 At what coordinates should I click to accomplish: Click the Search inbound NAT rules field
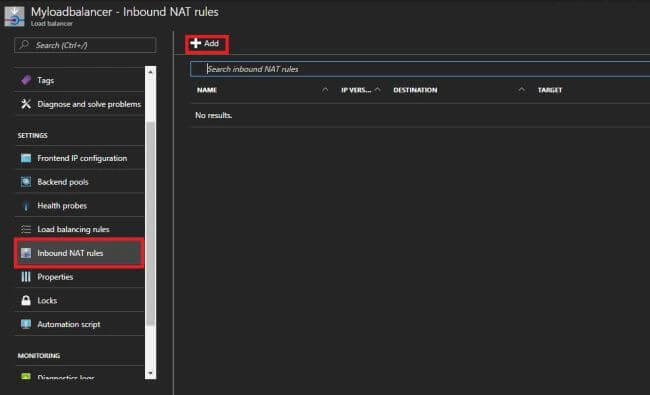(x=420, y=69)
